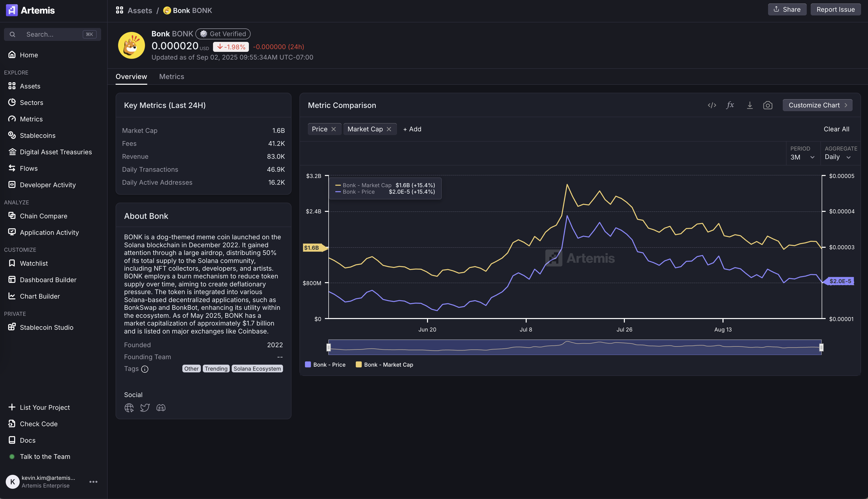Screen dimensions: 868x499
Task: Click the -1.98% price change badge
Action: click(x=231, y=47)
